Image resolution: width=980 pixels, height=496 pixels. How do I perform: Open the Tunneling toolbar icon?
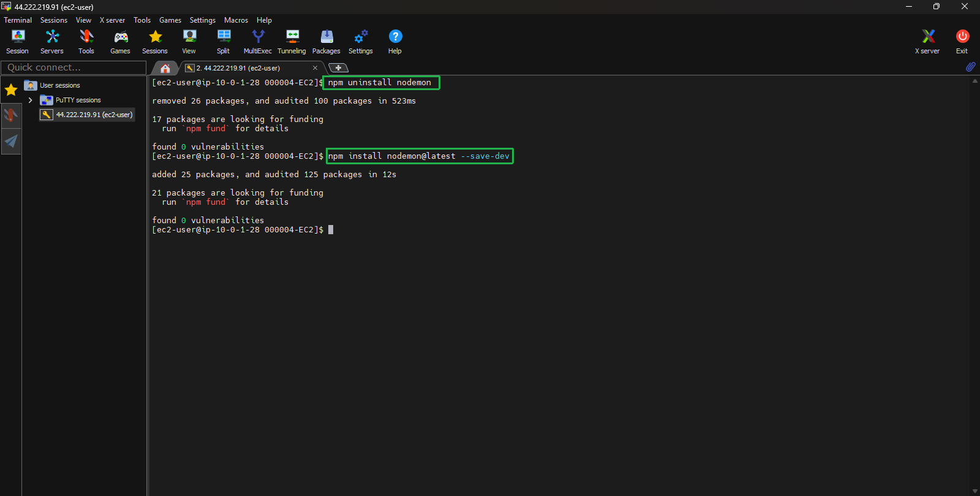292,42
